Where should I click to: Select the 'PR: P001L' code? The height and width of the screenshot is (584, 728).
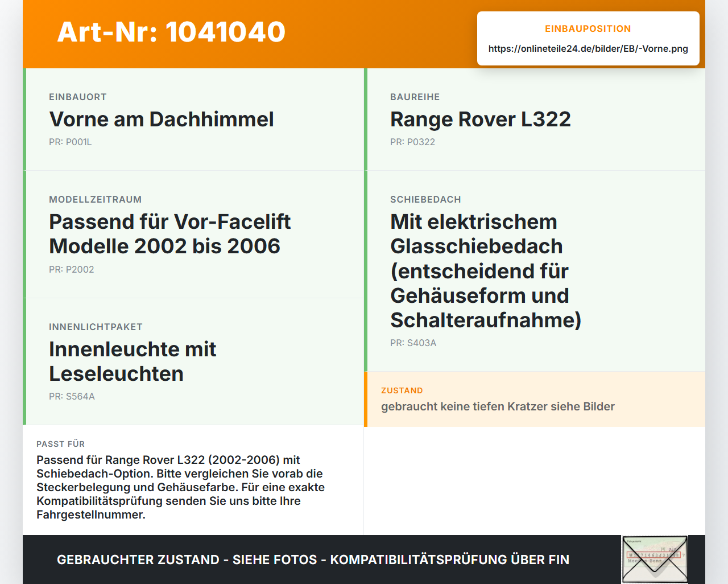pos(71,142)
